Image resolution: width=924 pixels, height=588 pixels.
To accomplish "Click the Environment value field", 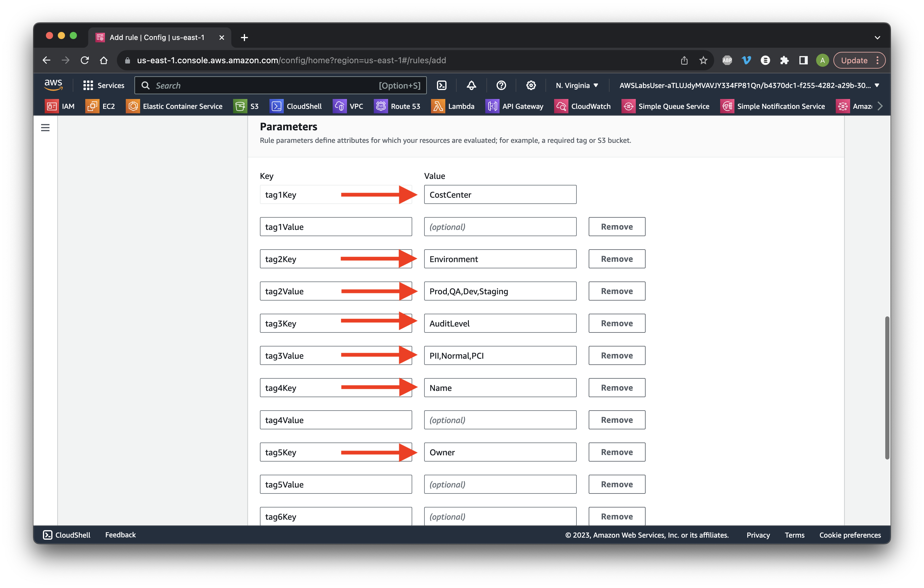I will click(x=500, y=259).
